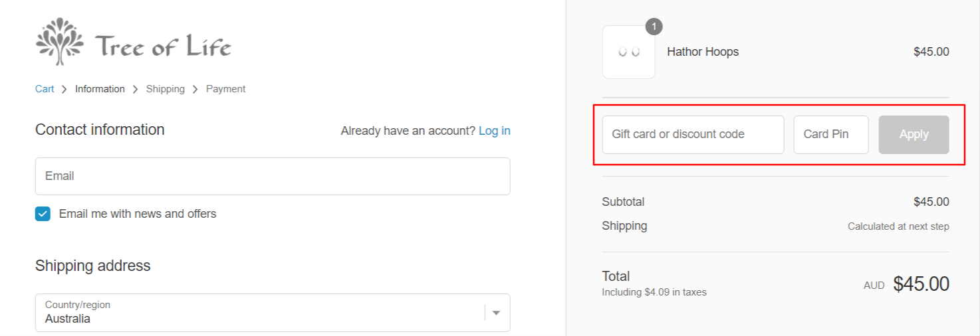Click the Tree of Life brand name text
Viewport: 980px width, 336px height.
coord(163,46)
